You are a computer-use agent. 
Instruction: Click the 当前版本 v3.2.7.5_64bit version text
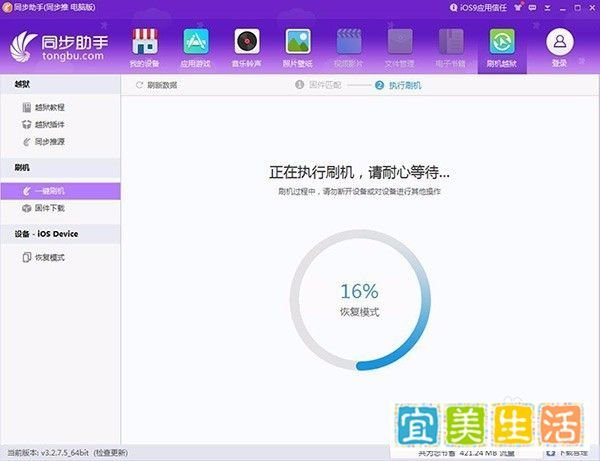(x=48, y=453)
